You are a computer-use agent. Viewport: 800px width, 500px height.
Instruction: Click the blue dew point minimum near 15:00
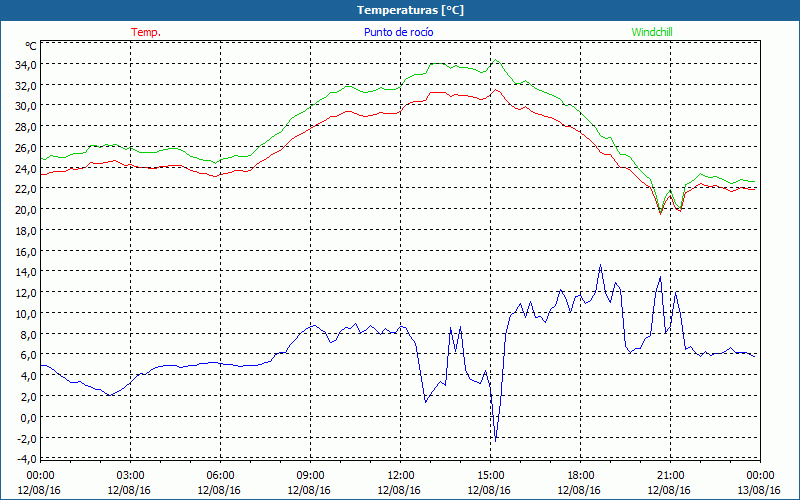495,440
